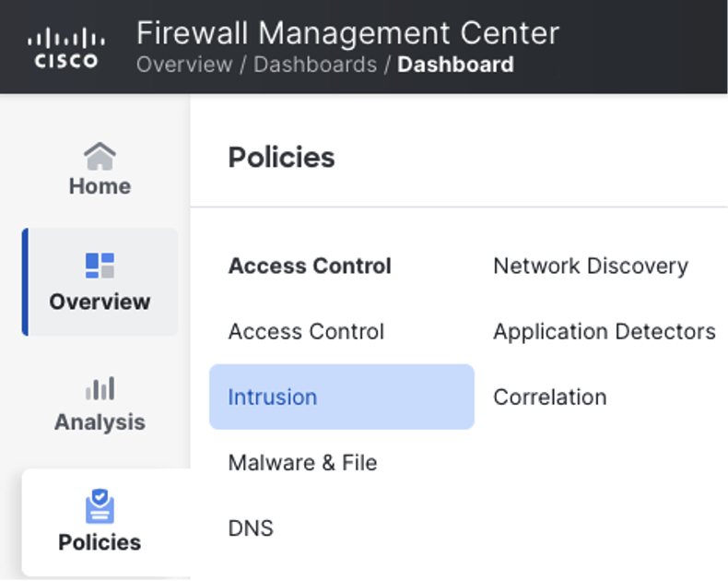Open Correlation policies
The width and height of the screenshot is (728, 581).
pyautogui.click(x=550, y=397)
